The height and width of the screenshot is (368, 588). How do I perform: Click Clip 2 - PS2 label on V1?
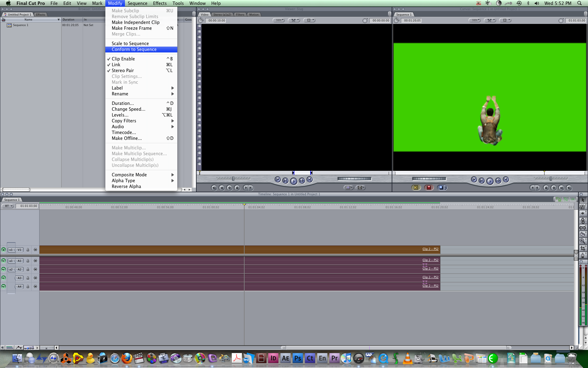(x=430, y=249)
